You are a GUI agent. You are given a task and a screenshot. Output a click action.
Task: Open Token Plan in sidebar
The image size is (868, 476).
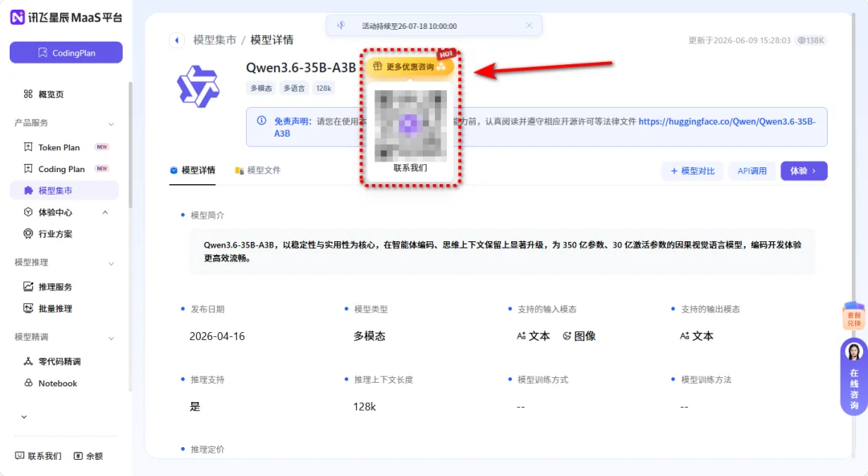59,147
